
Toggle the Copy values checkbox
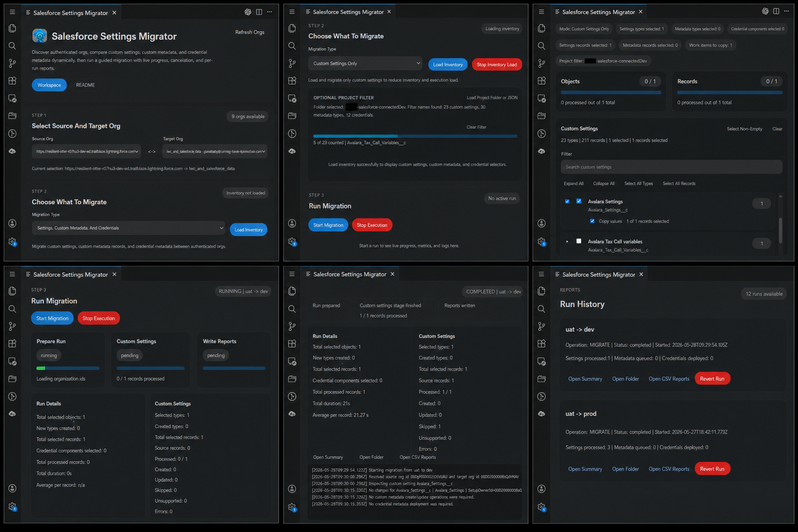(x=592, y=221)
